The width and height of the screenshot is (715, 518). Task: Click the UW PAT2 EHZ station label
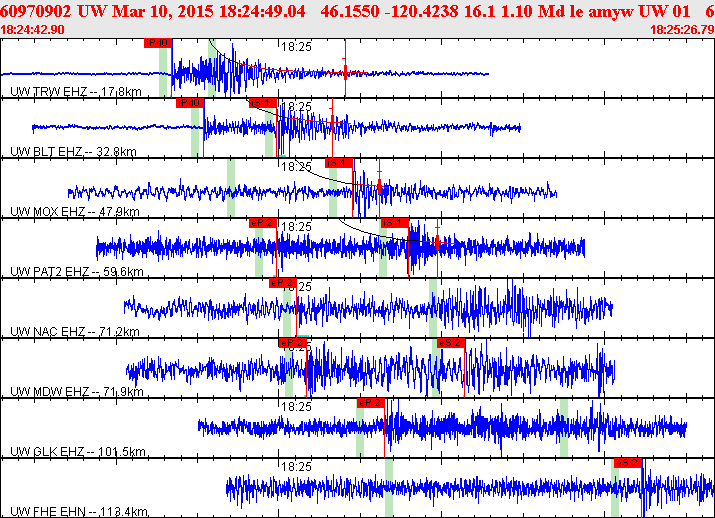click(77, 272)
